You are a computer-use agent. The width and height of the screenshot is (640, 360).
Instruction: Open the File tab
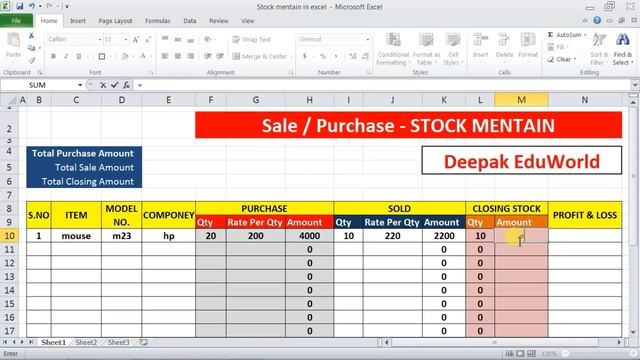click(16, 21)
